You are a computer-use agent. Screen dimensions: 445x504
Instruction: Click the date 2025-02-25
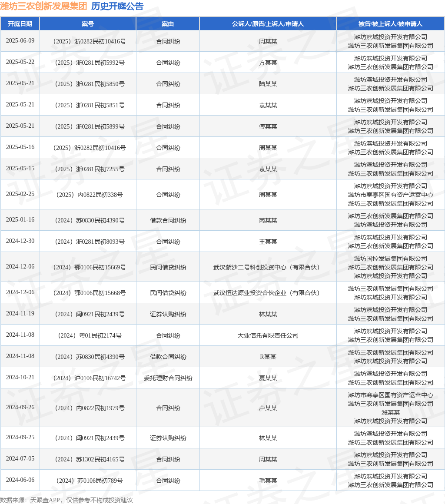20,194
